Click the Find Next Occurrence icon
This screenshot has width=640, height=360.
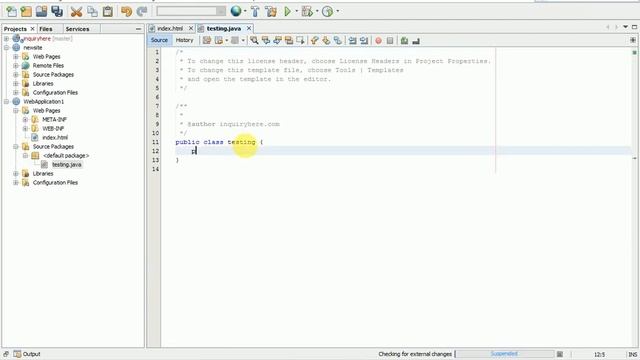click(x=277, y=40)
